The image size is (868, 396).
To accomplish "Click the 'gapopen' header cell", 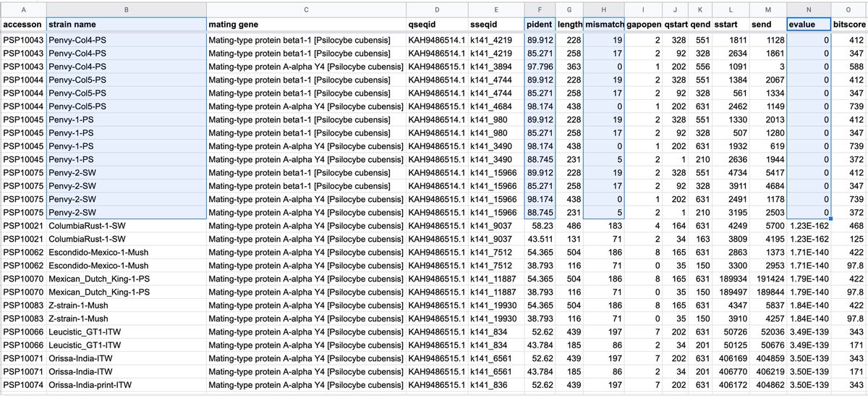I will pos(644,25).
